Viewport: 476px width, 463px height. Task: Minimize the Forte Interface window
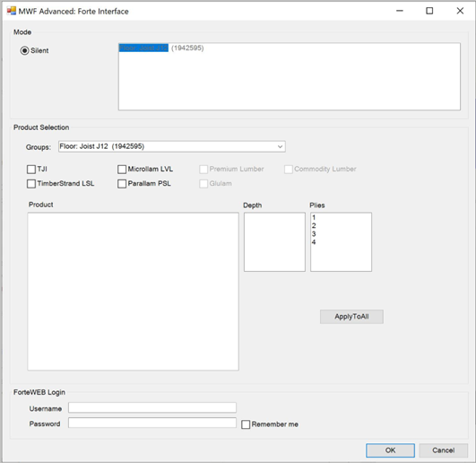tap(400, 11)
